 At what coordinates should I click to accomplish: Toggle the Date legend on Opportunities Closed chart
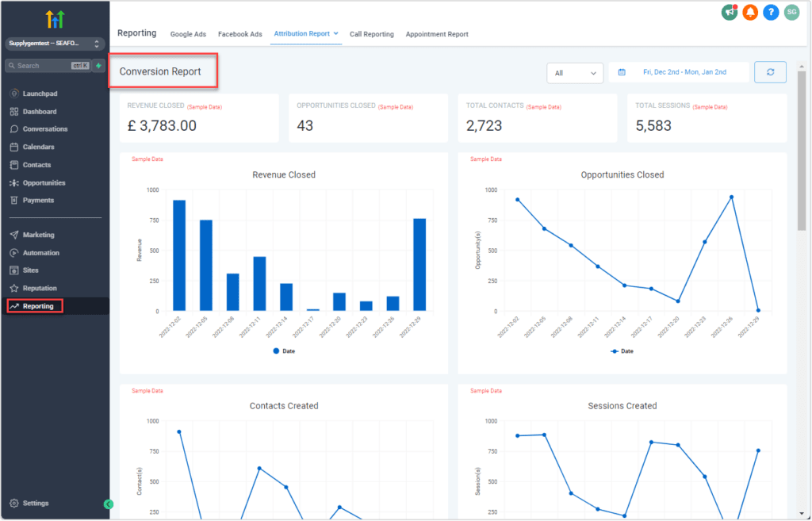[x=622, y=351]
